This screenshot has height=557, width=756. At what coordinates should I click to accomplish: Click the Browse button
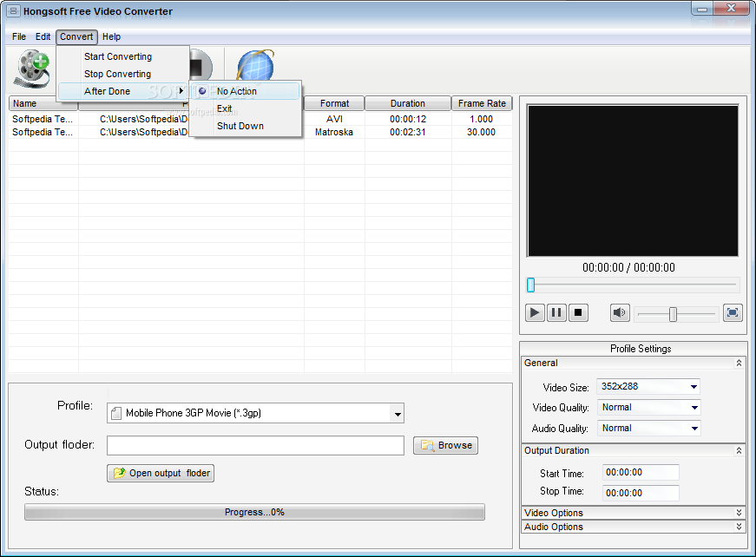(x=445, y=445)
